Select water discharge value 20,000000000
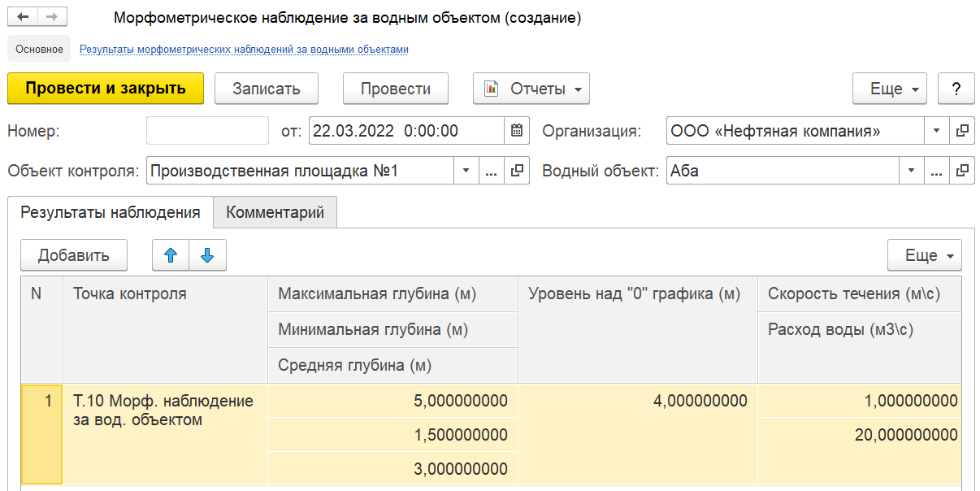 click(x=860, y=435)
